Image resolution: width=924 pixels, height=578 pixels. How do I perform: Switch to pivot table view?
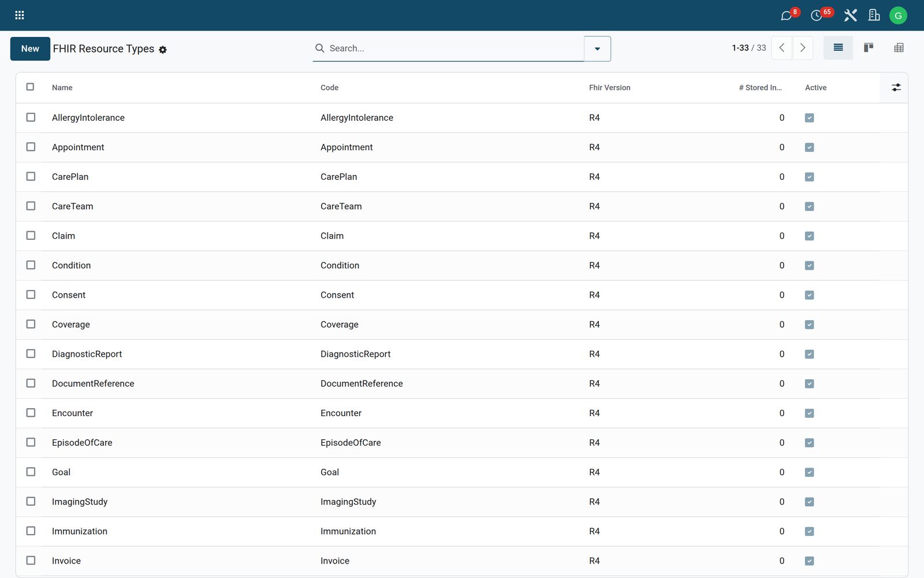899,48
